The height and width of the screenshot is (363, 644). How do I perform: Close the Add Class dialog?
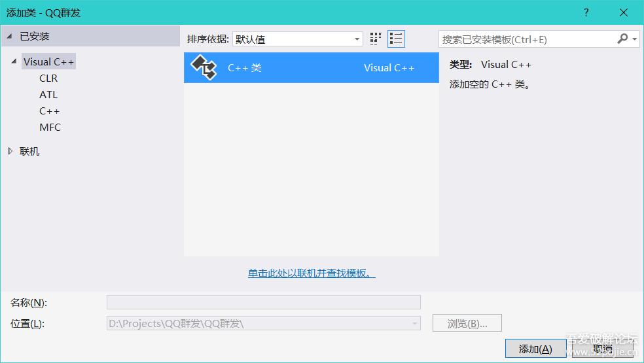[624, 12]
